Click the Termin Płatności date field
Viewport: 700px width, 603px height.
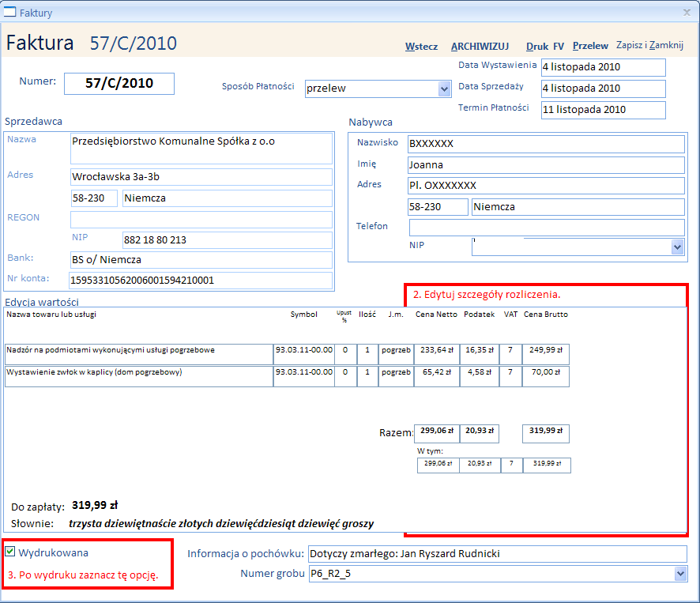point(603,110)
